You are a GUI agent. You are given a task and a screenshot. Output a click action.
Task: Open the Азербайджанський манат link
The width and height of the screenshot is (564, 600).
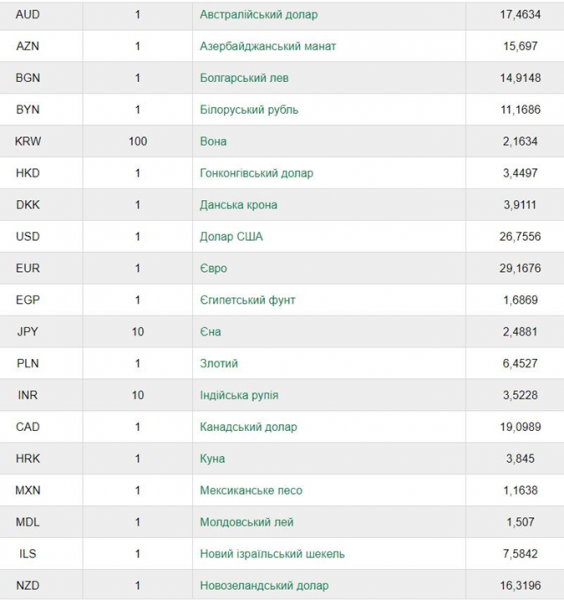click(268, 46)
